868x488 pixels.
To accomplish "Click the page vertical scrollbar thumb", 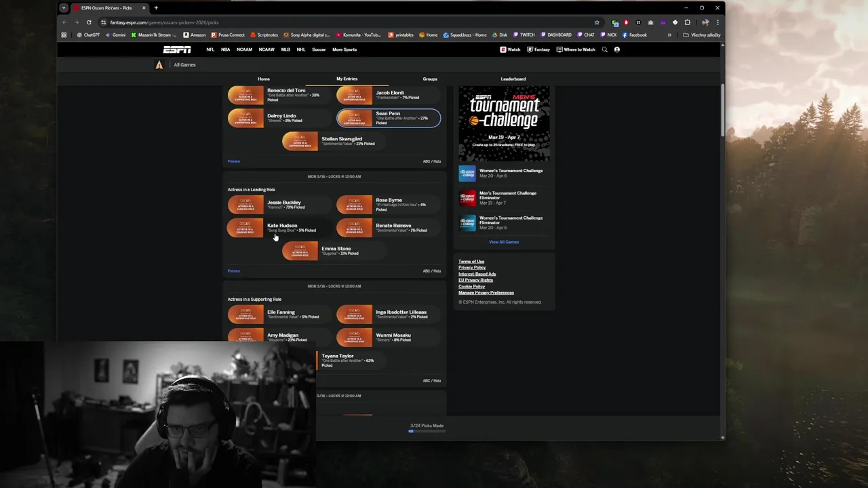I will [722, 111].
